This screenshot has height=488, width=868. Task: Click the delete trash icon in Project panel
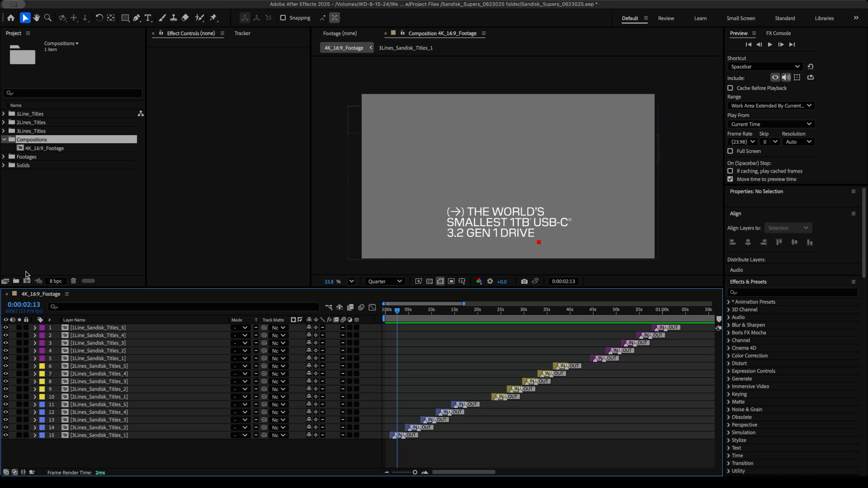tap(74, 281)
